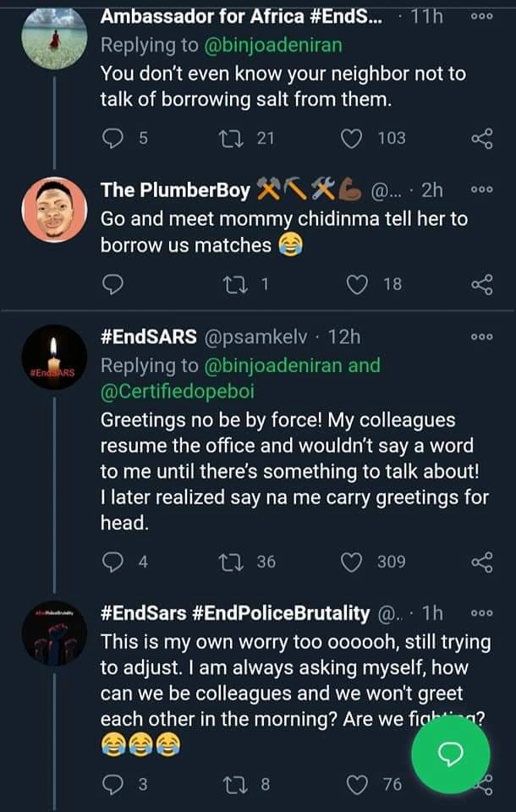Expand options menu for @psamkelv tweet

pyautogui.click(x=481, y=337)
